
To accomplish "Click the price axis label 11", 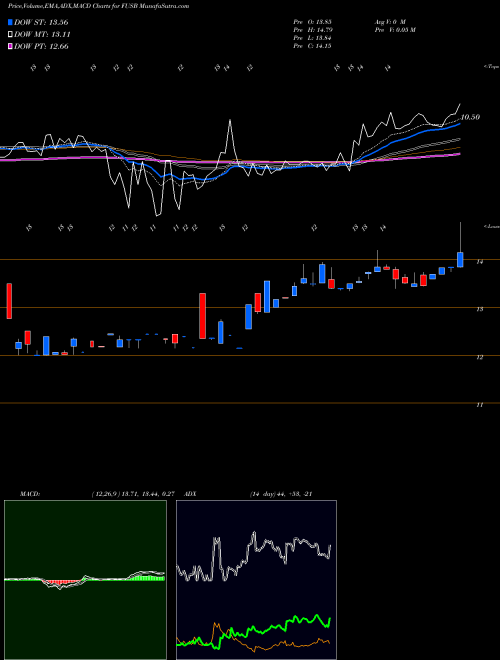I will tap(479, 405).
